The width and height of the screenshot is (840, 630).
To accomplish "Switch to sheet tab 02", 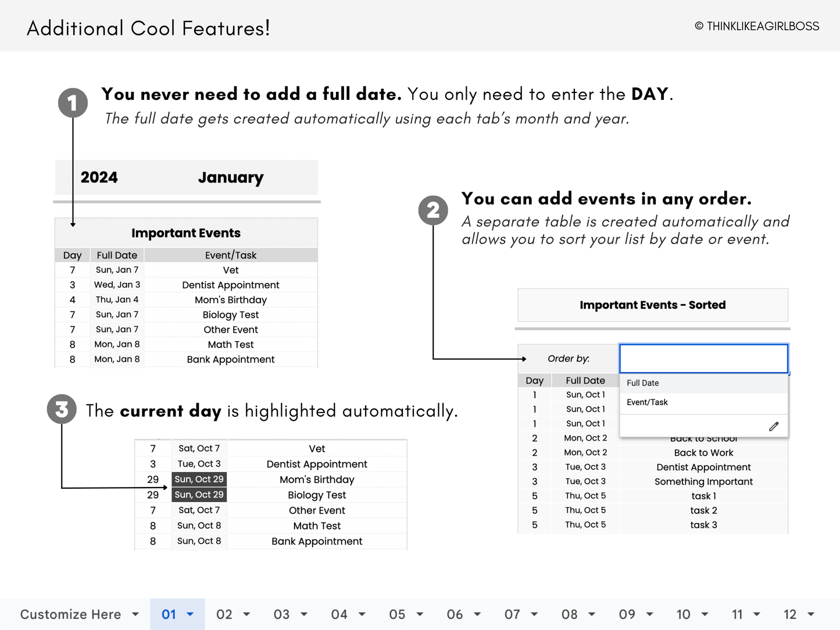I will pyautogui.click(x=224, y=614).
